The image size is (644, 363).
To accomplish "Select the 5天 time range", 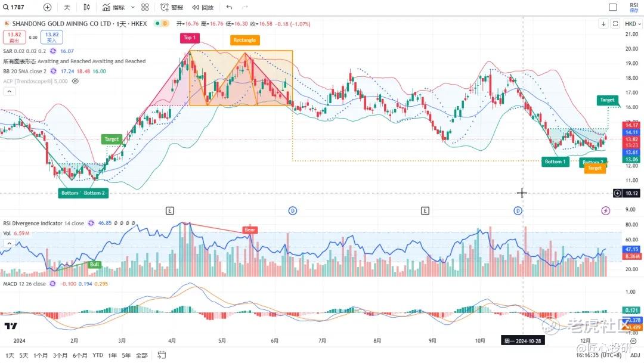I will (24, 355).
